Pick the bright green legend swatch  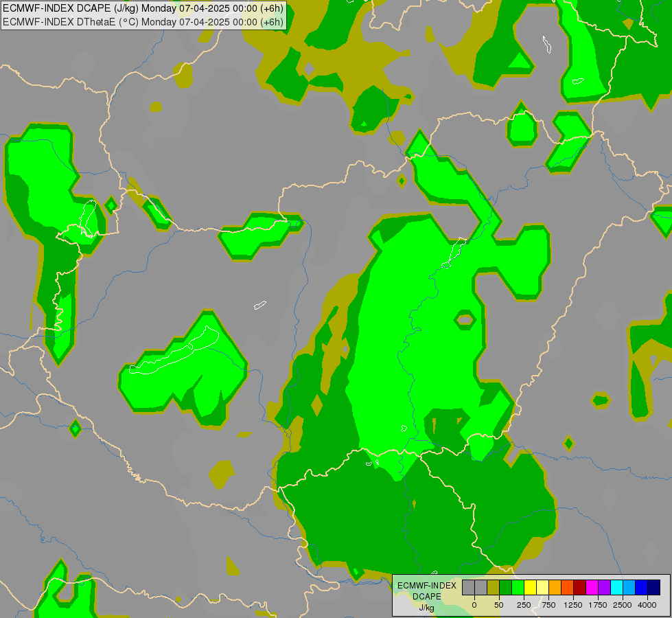point(518,587)
